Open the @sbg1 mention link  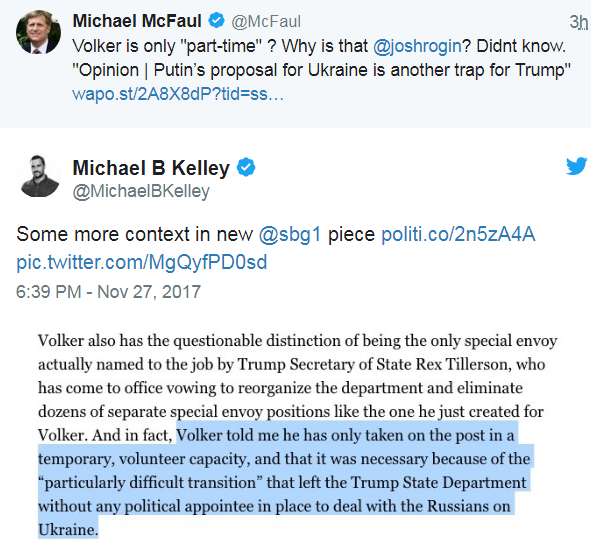(x=290, y=234)
